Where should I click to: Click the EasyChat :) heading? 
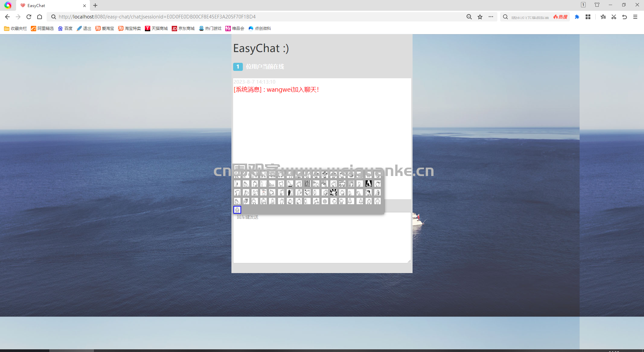click(x=261, y=48)
